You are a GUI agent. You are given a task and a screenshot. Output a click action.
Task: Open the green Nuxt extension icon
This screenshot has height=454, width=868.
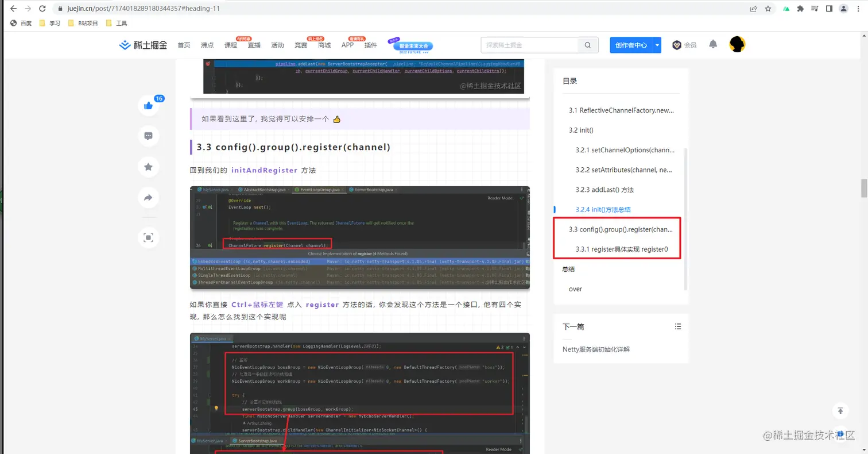[786, 9]
